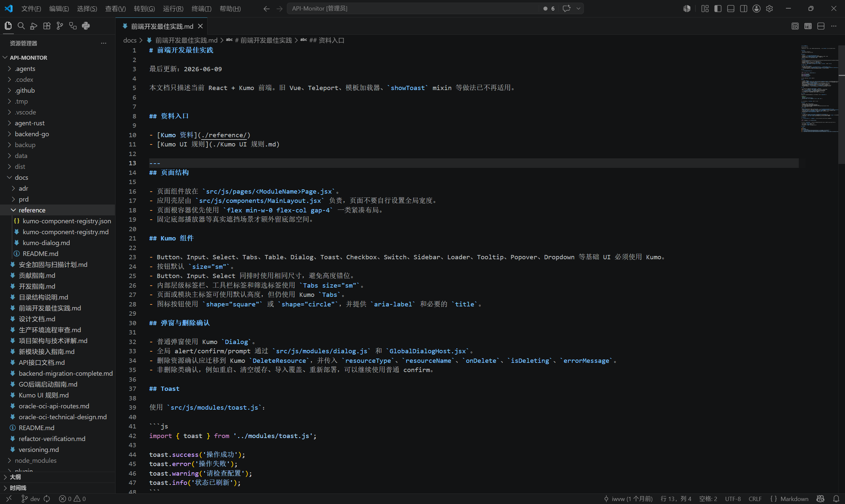
Task: Open the 文件(F) menu
Action: pyautogui.click(x=31, y=9)
